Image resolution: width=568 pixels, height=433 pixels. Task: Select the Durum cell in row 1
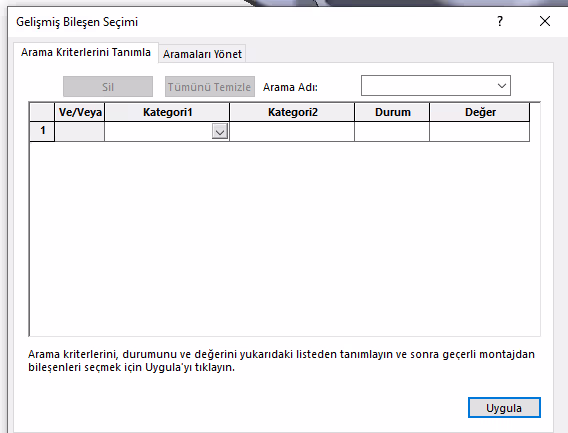tap(392, 131)
